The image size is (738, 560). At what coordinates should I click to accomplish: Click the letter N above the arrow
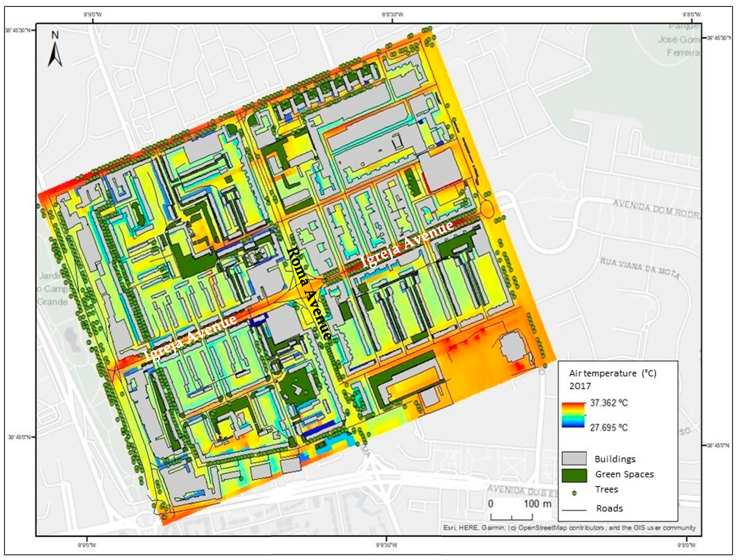tap(55, 35)
